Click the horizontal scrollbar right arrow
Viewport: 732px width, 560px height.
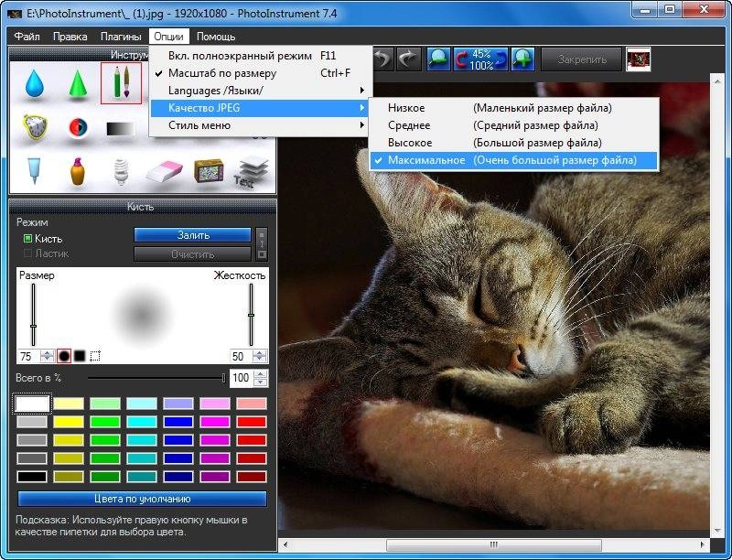(x=702, y=544)
